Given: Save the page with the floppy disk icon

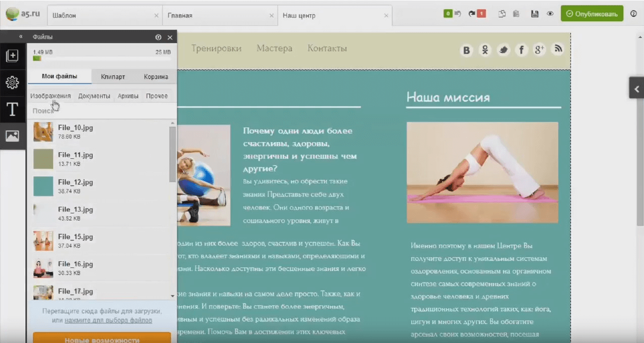Looking at the screenshot, I should [534, 14].
